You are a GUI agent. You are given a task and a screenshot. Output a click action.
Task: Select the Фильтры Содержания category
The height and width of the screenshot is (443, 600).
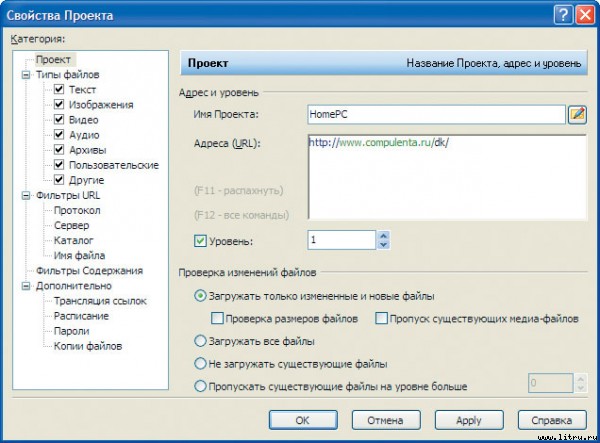click(90, 270)
